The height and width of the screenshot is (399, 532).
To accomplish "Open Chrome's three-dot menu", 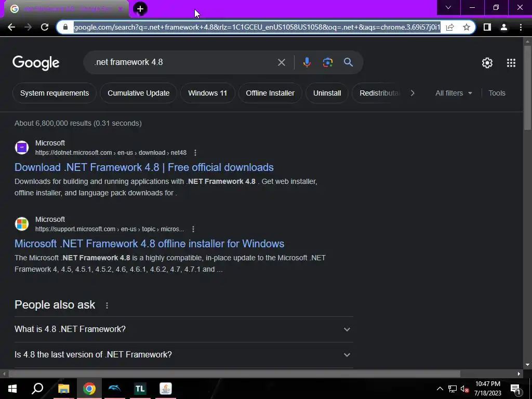I will [x=521, y=27].
